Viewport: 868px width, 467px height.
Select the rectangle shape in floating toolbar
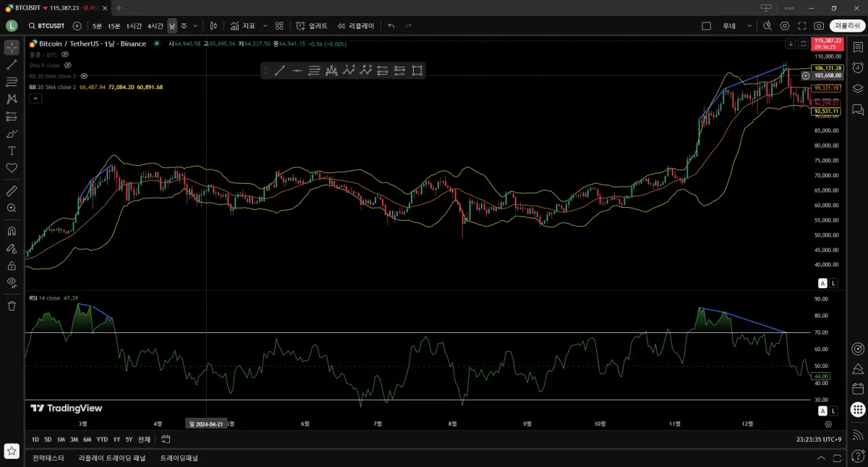[417, 70]
